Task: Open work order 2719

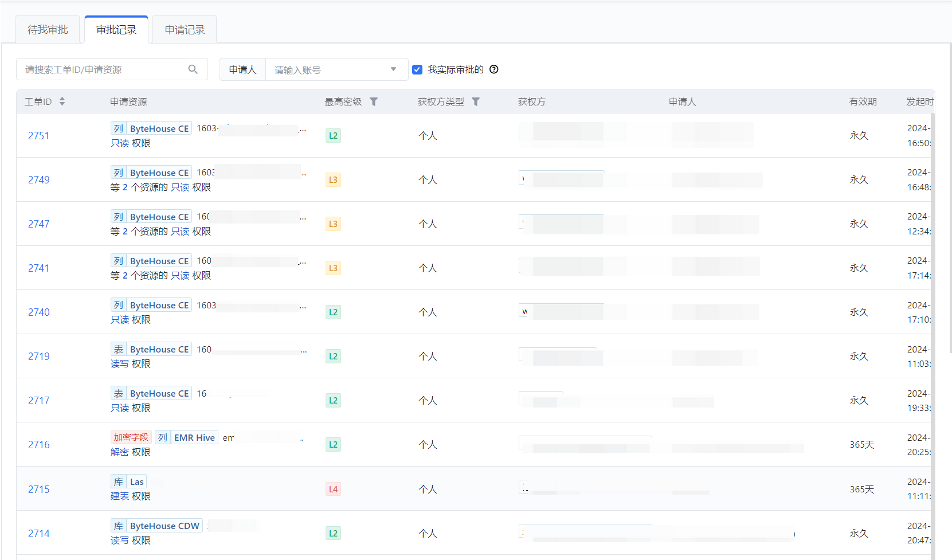Action: point(38,357)
